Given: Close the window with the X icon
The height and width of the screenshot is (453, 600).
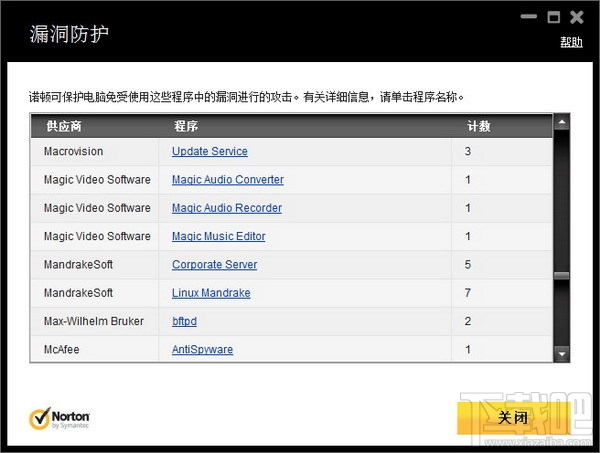Looking at the screenshot, I should [x=577, y=18].
